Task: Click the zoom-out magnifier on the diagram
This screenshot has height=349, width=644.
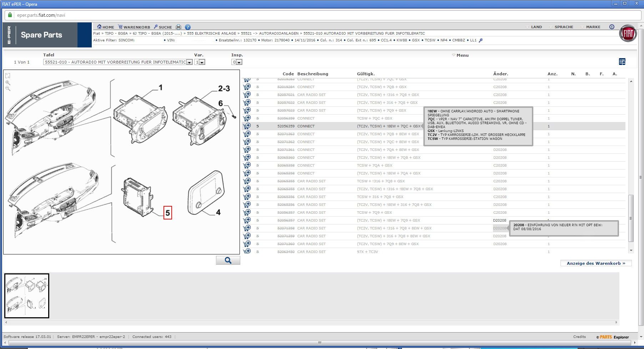Action: (x=8, y=88)
